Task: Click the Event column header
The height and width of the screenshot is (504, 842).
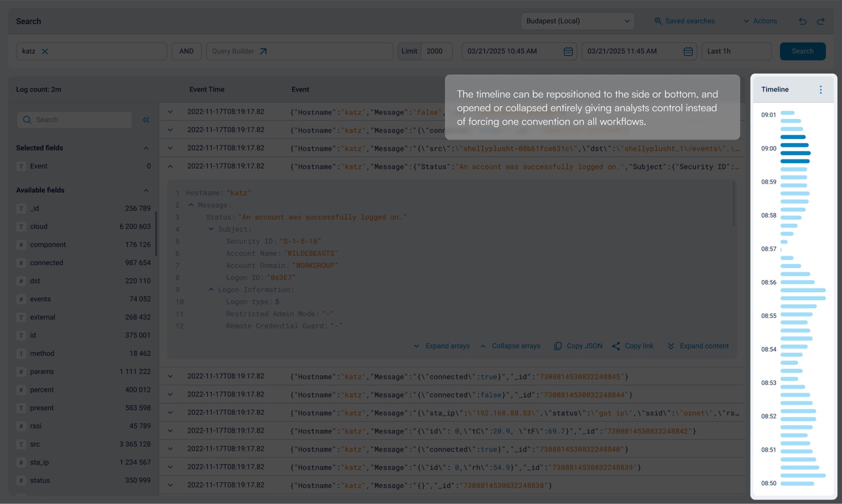Action: coord(300,89)
